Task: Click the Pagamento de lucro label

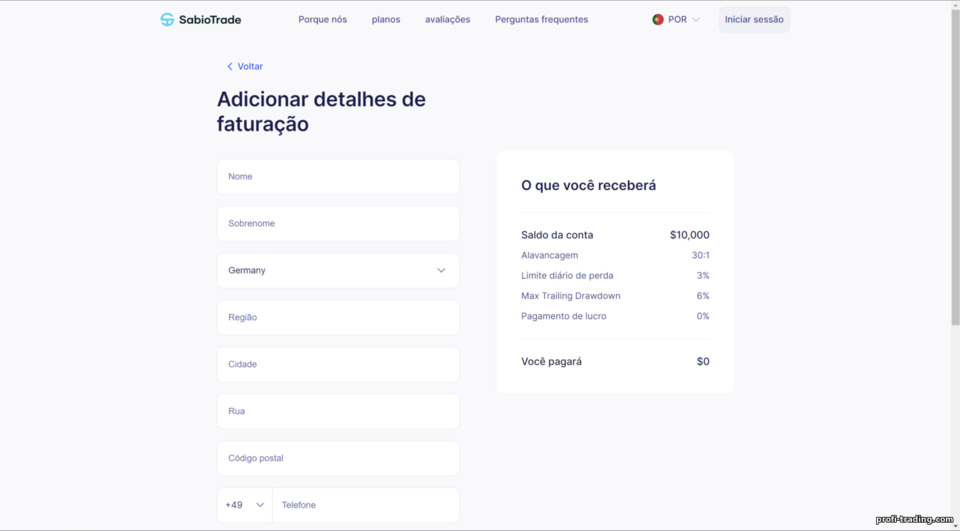Action: tap(563, 316)
